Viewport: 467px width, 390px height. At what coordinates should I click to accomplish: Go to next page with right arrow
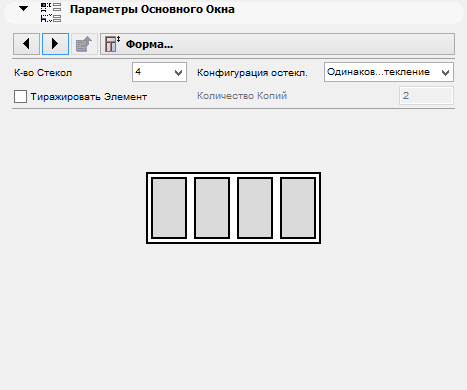click(55, 44)
